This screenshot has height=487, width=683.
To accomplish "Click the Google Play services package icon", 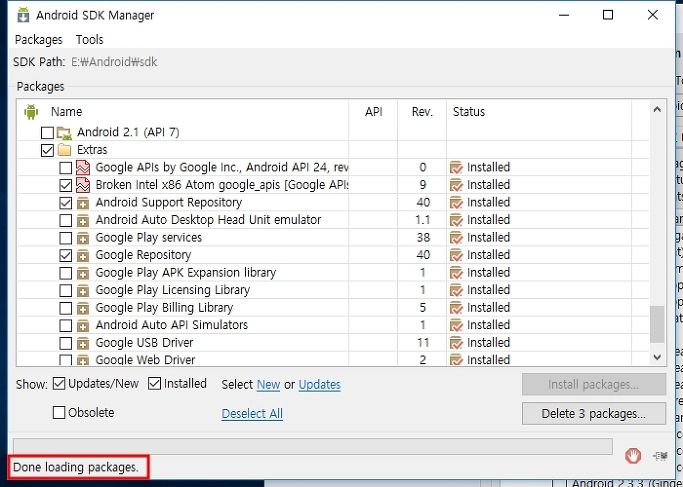I will pyautogui.click(x=83, y=238).
